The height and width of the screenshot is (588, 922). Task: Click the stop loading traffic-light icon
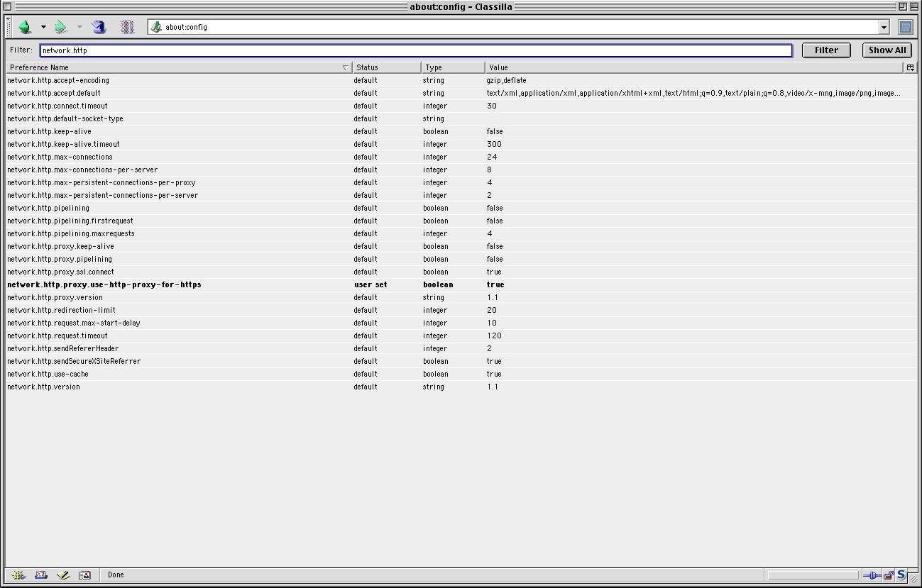point(127,27)
